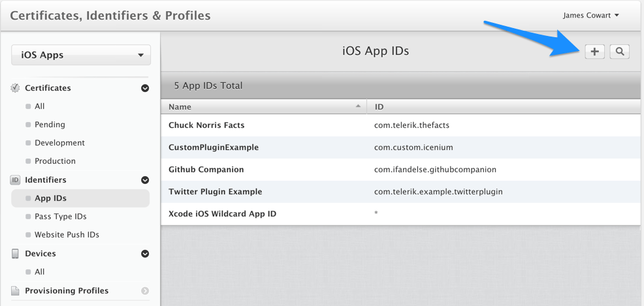Click the Certificates seal icon
644x306 pixels.
(x=15, y=88)
